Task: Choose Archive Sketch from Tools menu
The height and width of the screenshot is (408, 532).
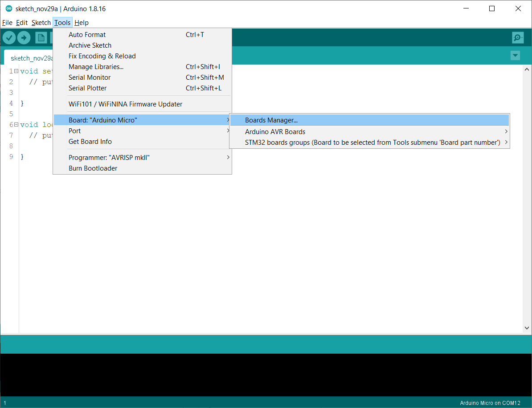Action: (142, 45)
